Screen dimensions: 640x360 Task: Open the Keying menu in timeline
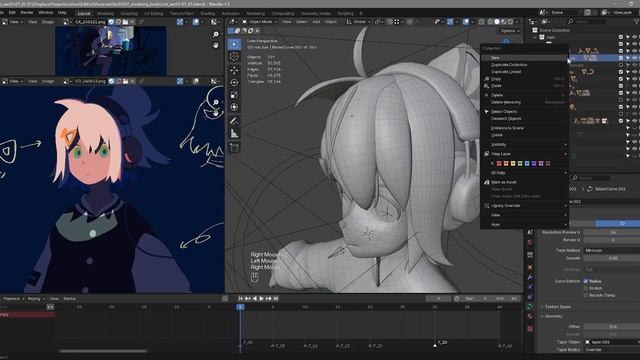pyautogui.click(x=36, y=299)
